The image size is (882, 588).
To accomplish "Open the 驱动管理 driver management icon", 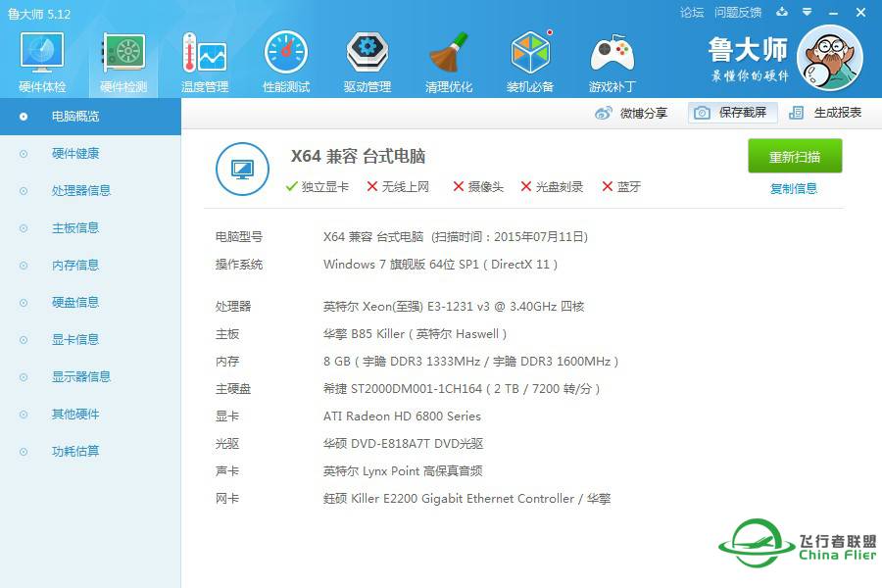I will click(x=367, y=59).
